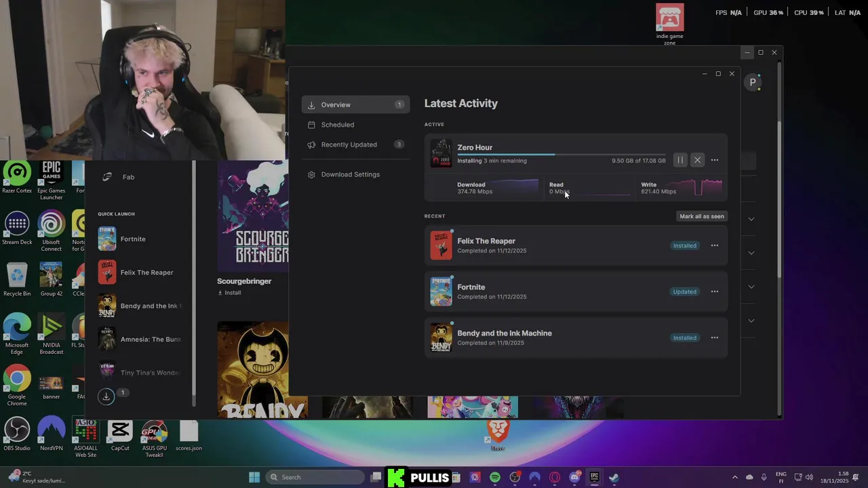Screen dimensions: 868x488
Task: Expand second chevron in background launcher window
Action: coord(751,253)
